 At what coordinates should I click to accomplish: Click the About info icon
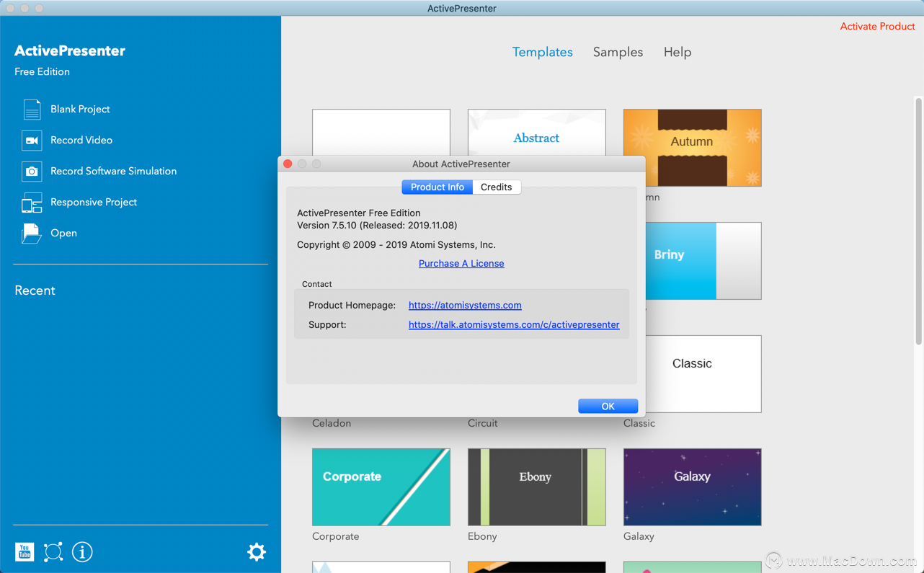(x=82, y=552)
